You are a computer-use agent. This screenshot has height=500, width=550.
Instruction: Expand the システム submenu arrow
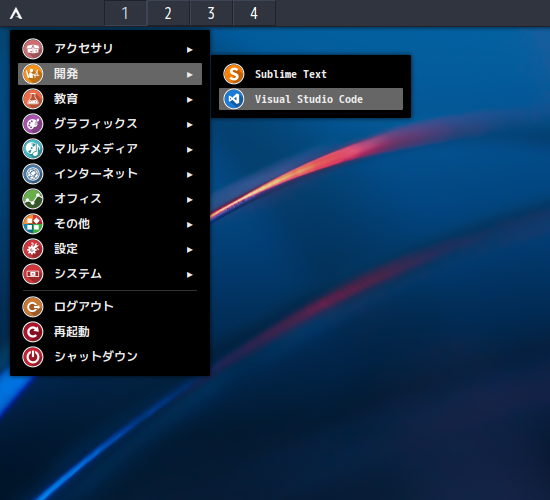pyautogui.click(x=190, y=275)
